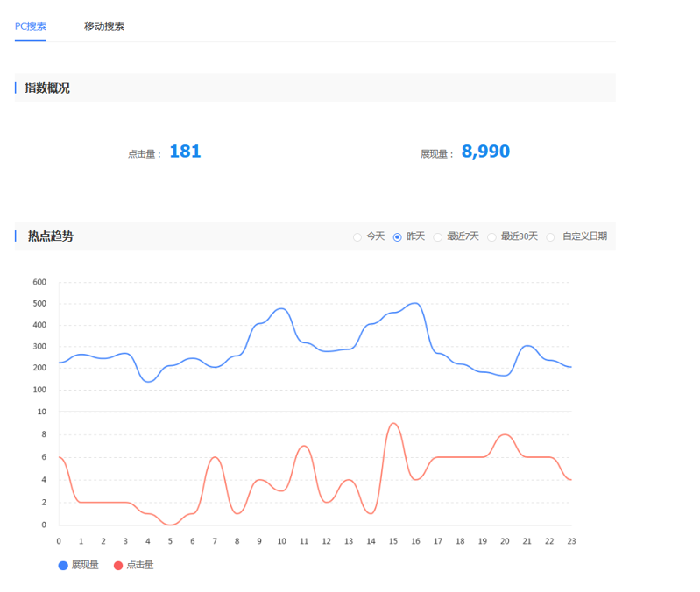Select the 昨天 radio button
Viewport: 700px width, 592px height.
tap(398, 237)
